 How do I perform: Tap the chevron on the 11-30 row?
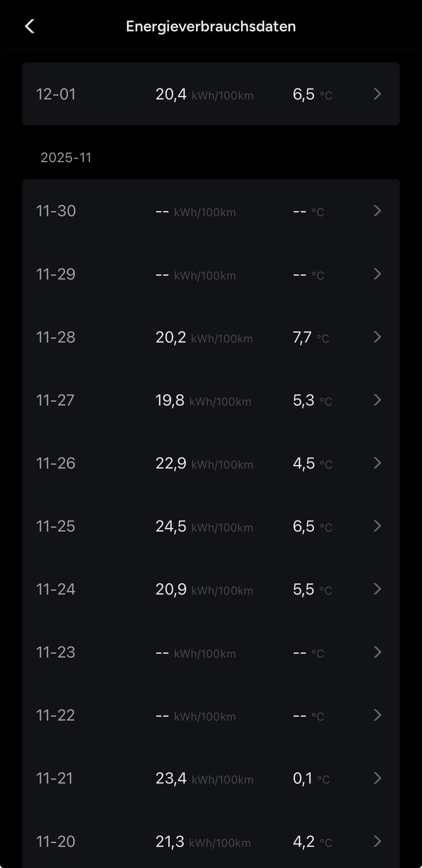point(377,211)
